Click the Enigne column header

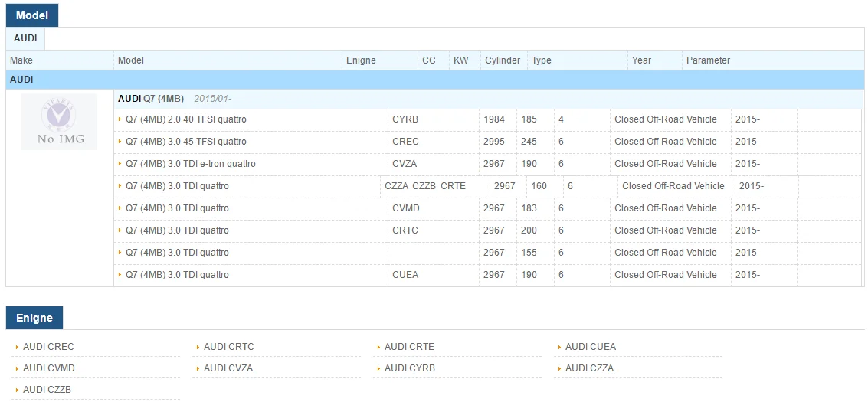380,60
